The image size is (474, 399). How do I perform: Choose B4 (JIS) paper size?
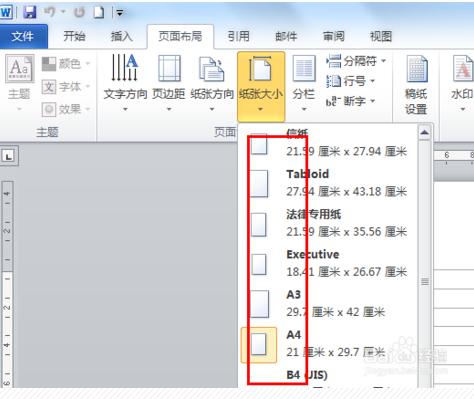click(328, 377)
